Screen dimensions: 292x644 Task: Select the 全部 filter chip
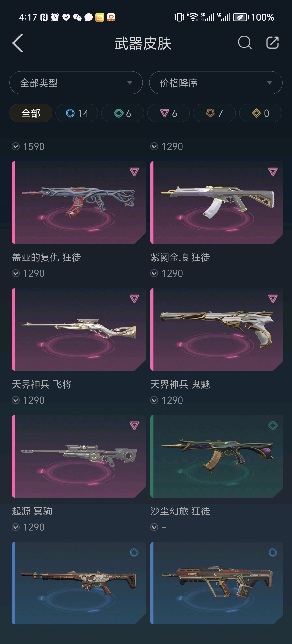[31, 113]
